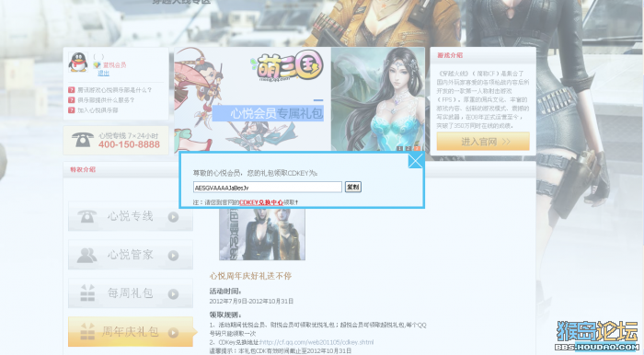Click the fantasy woman banner image
Image resolution: width=644 pixels, height=355 pixels.
tap(378, 99)
